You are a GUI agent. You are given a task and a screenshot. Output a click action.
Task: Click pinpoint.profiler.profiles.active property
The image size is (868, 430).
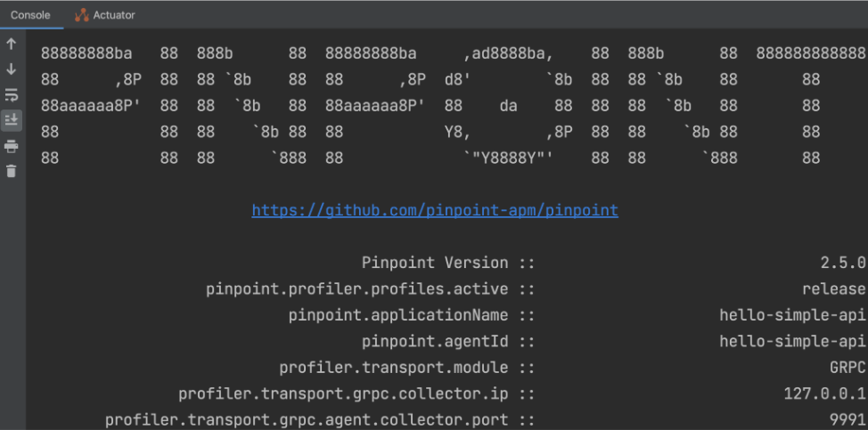[x=357, y=289]
